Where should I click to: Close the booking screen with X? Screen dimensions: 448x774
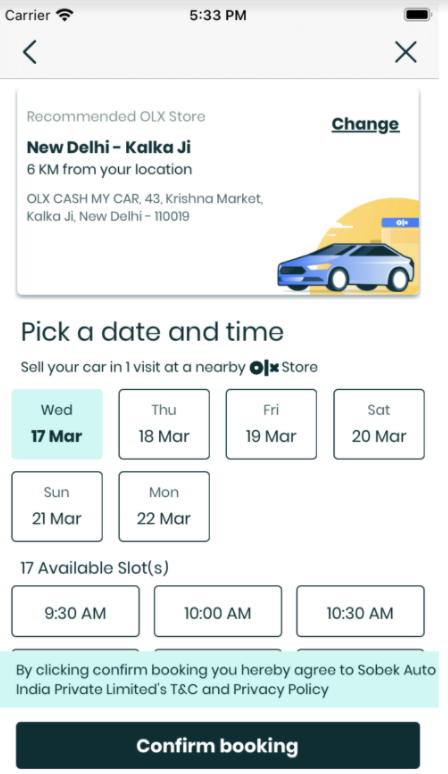tap(406, 52)
